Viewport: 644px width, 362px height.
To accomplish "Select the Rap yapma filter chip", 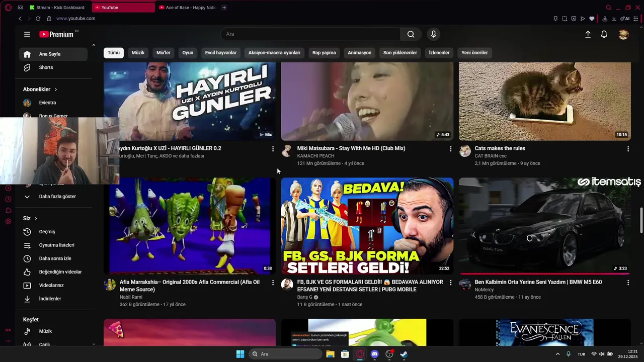I will (x=324, y=53).
